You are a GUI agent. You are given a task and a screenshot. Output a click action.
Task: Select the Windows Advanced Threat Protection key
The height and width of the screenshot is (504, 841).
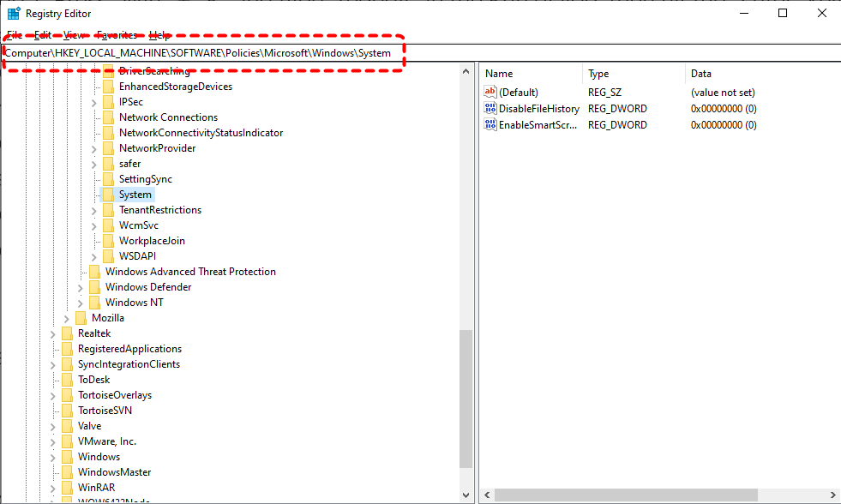(x=190, y=272)
